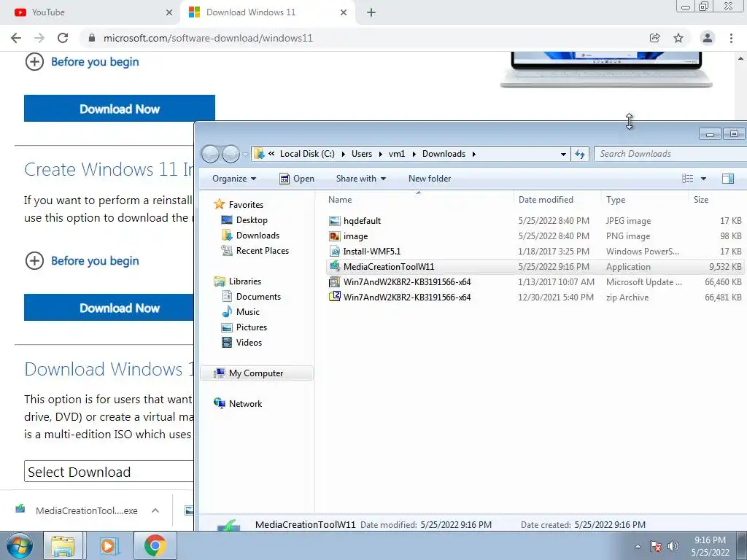The height and width of the screenshot is (560, 747).
Task: Expand second Before you begin section
Action: [x=82, y=261]
